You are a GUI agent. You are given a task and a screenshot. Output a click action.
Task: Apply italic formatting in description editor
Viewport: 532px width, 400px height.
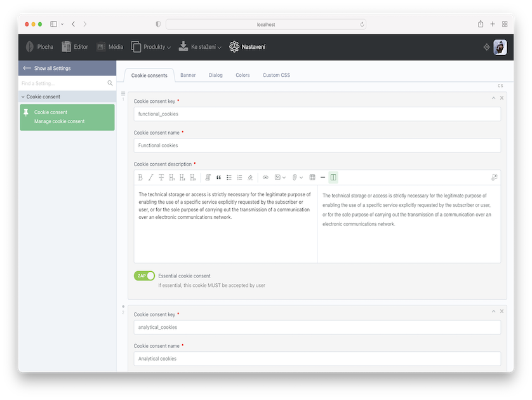click(151, 177)
